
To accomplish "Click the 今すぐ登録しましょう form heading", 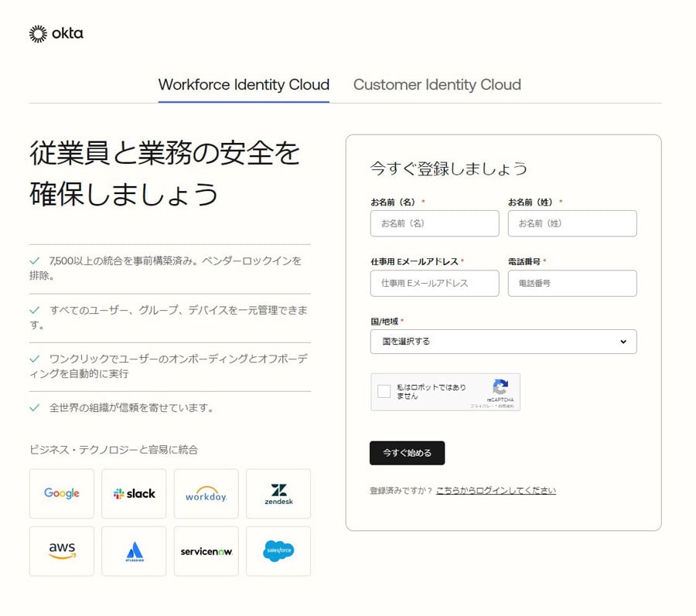I will click(x=449, y=168).
